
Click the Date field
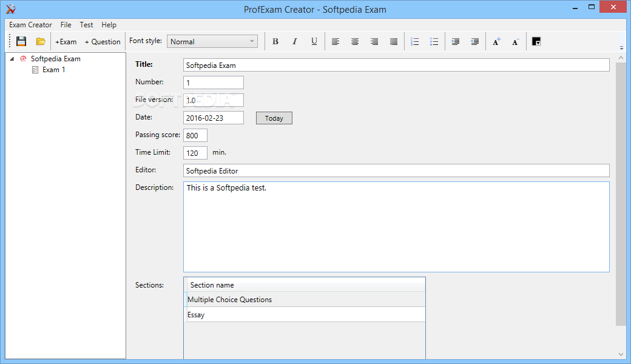pyautogui.click(x=214, y=118)
